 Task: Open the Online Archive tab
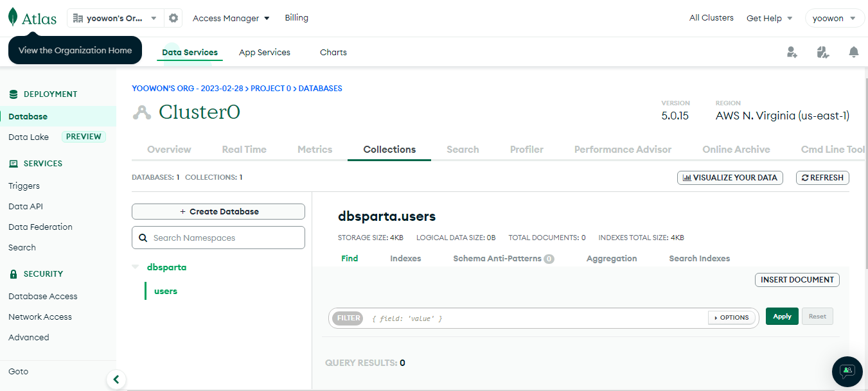[736, 150]
